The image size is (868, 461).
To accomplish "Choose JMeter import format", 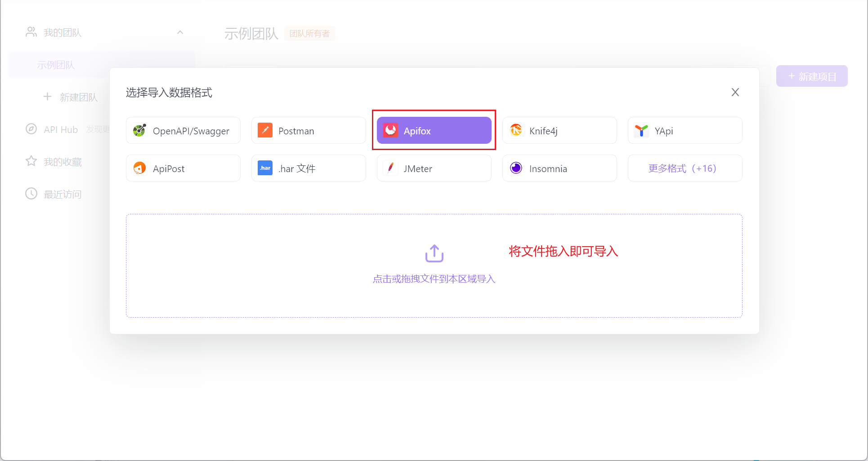I will click(434, 168).
